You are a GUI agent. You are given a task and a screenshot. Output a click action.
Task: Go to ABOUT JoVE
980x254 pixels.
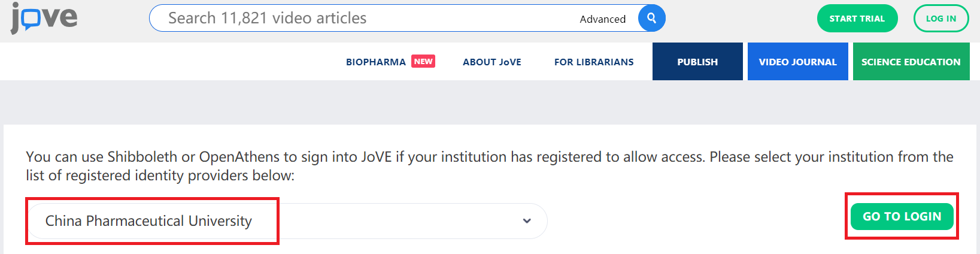pos(491,62)
